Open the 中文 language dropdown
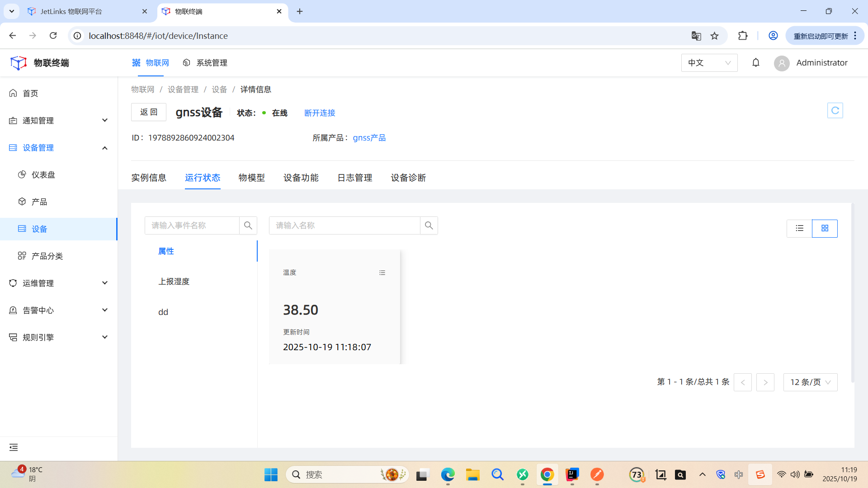This screenshot has height=488, width=868. pos(709,63)
